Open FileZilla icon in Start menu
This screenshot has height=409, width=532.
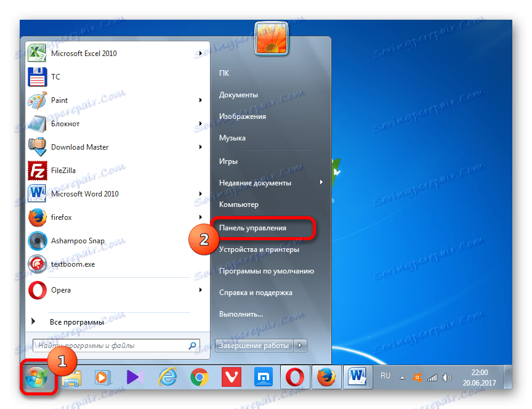[37, 171]
